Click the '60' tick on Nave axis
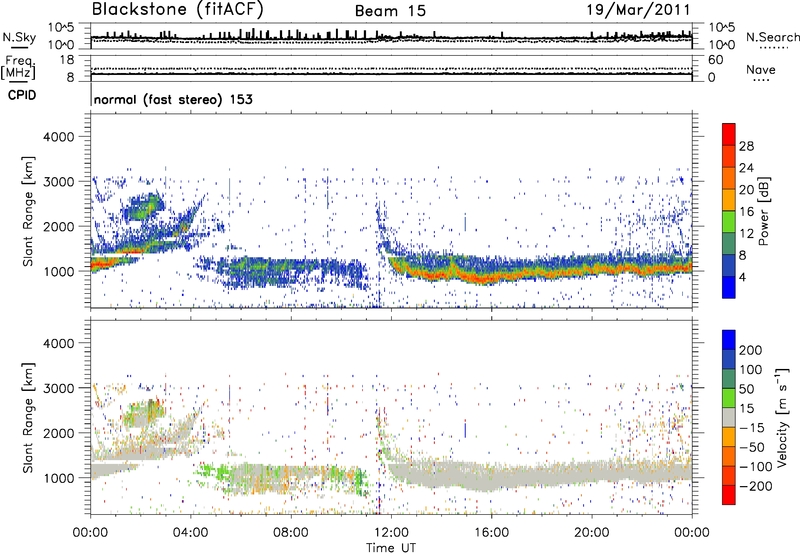800x554 pixels. click(716, 60)
